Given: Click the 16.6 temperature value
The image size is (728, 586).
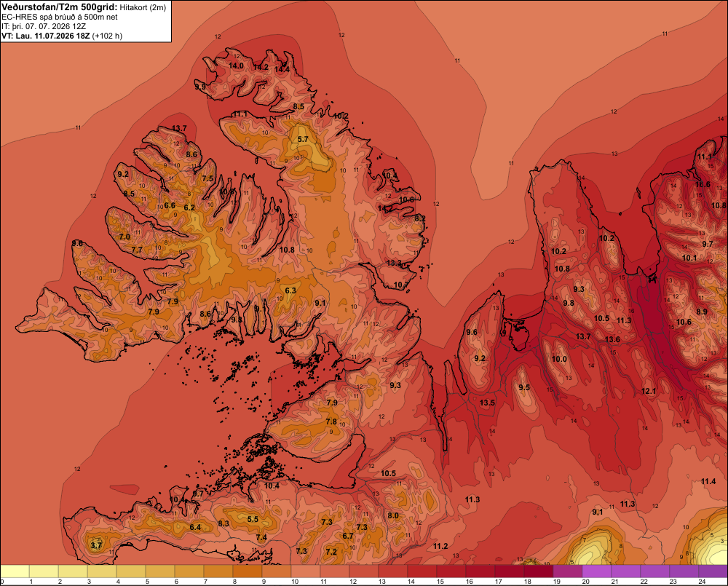Looking at the screenshot, I should [703, 184].
